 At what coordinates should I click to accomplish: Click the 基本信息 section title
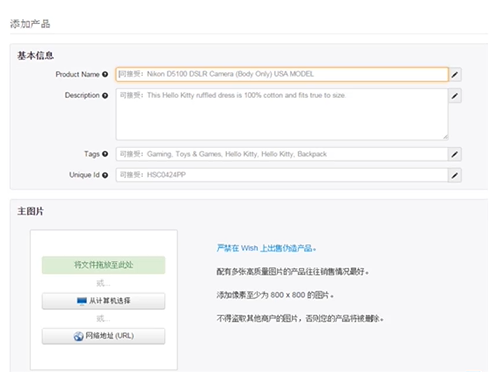tap(35, 55)
